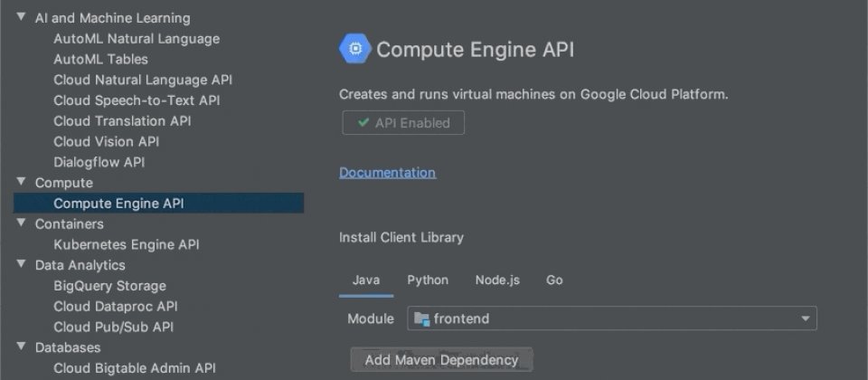Click the Install Client Library heading
Viewport: 868px width, 380px height.
pyautogui.click(x=401, y=238)
